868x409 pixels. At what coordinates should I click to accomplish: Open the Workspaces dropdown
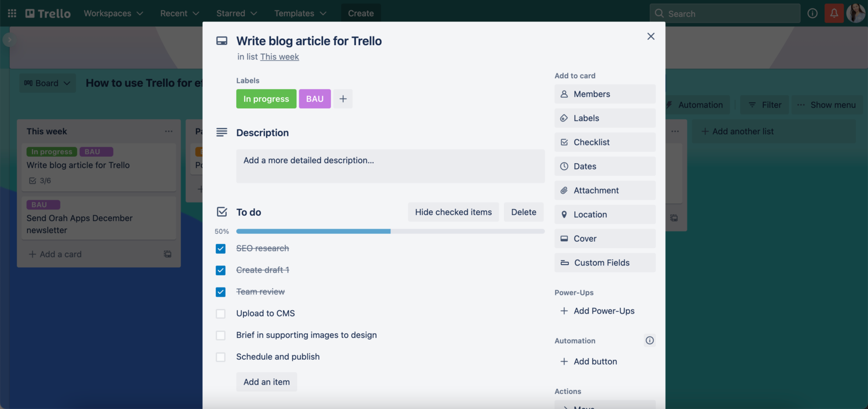click(x=113, y=13)
